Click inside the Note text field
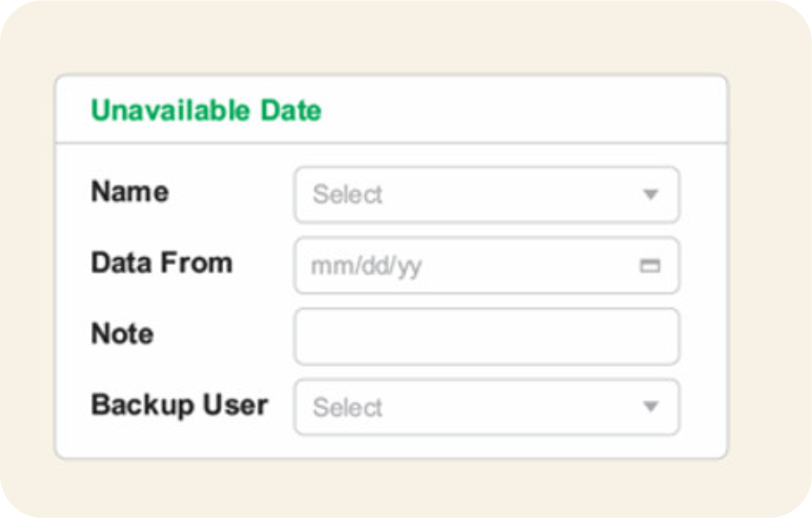The image size is (812, 518). [x=486, y=336]
